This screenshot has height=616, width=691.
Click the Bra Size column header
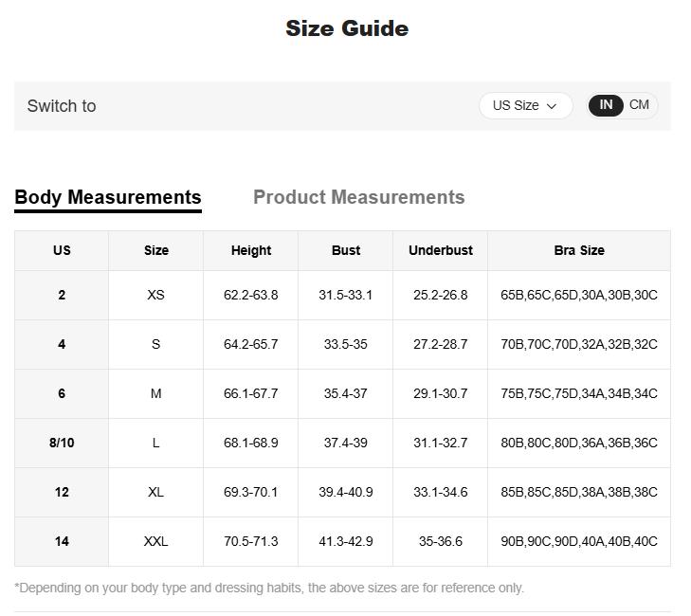[x=578, y=250]
